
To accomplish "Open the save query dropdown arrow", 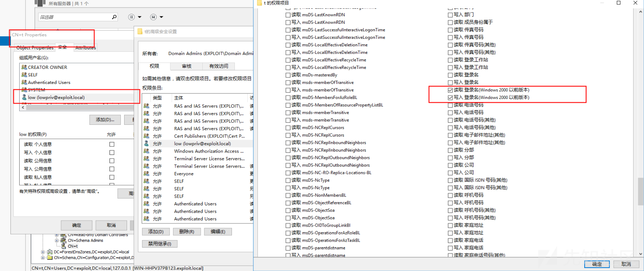I will click(x=161, y=17).
